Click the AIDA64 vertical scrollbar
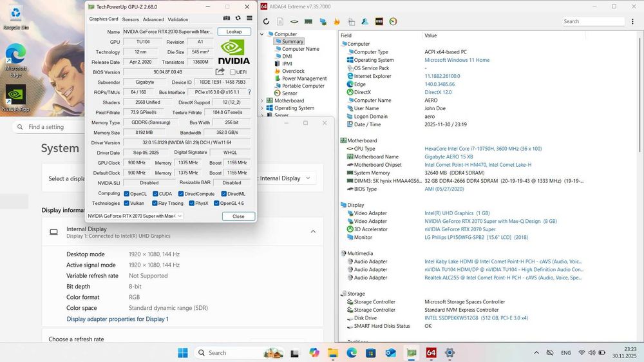The height and width of the screenshot is (362, 644). 639,95
